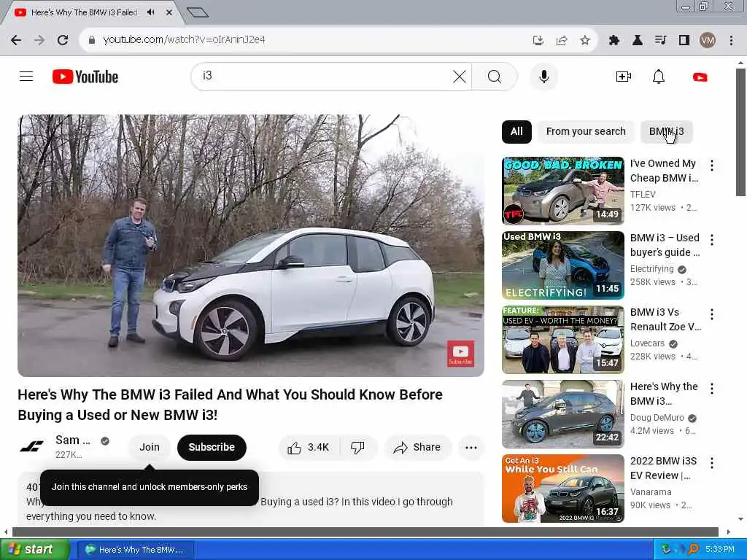
Task: Select the All filter chip
Action: point(516,131)
